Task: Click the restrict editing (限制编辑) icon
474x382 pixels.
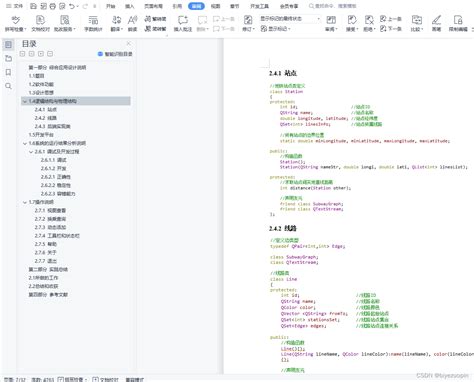Action: [x=458, y=23]
